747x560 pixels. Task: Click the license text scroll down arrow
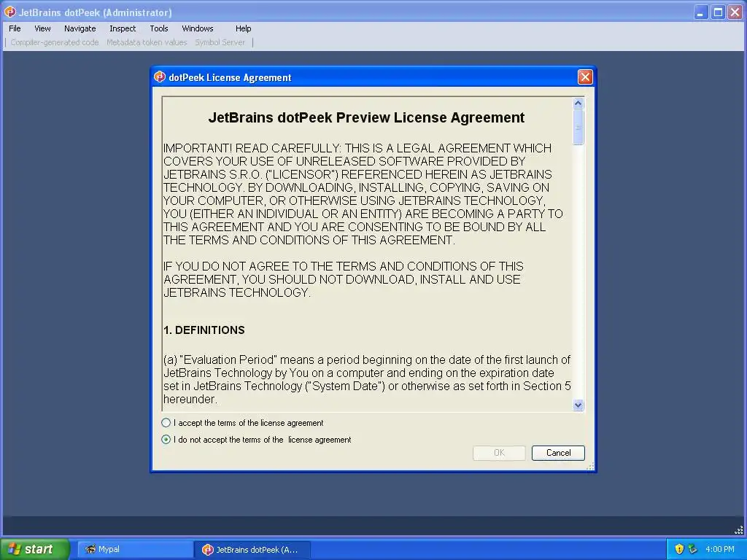coord(578,405)
